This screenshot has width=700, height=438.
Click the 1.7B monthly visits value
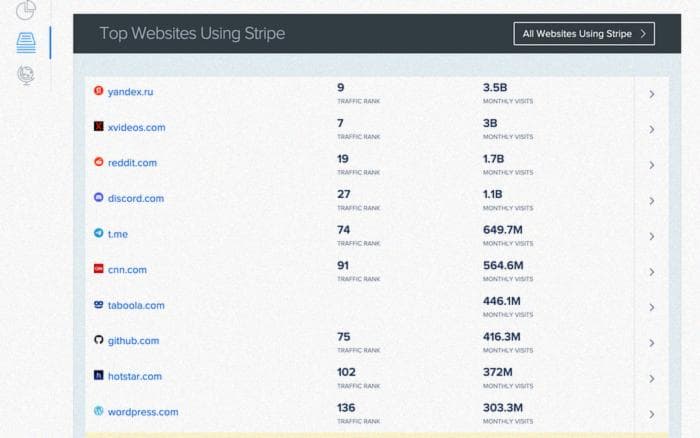pyautogui.click(x=493, y=159)
